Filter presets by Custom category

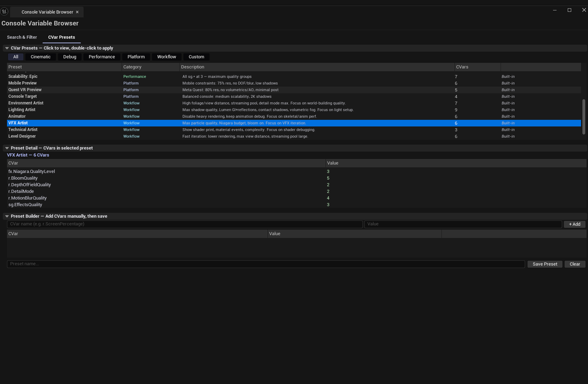coord(196,57)
